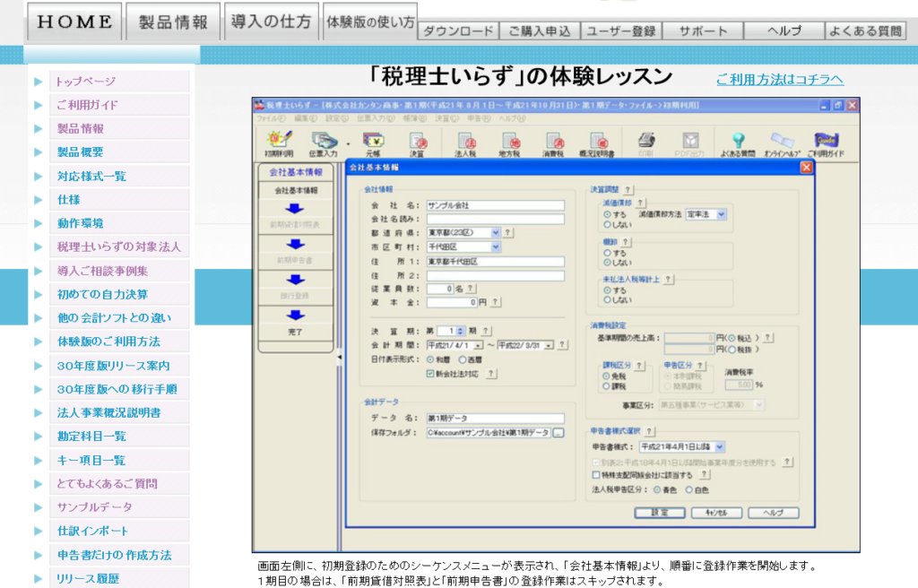Image resolution: width=918 pixels, height=588 pixels.
Task: Open the 減価償却方法 定率法 dropdown
Action: click(x=722, y=214)
